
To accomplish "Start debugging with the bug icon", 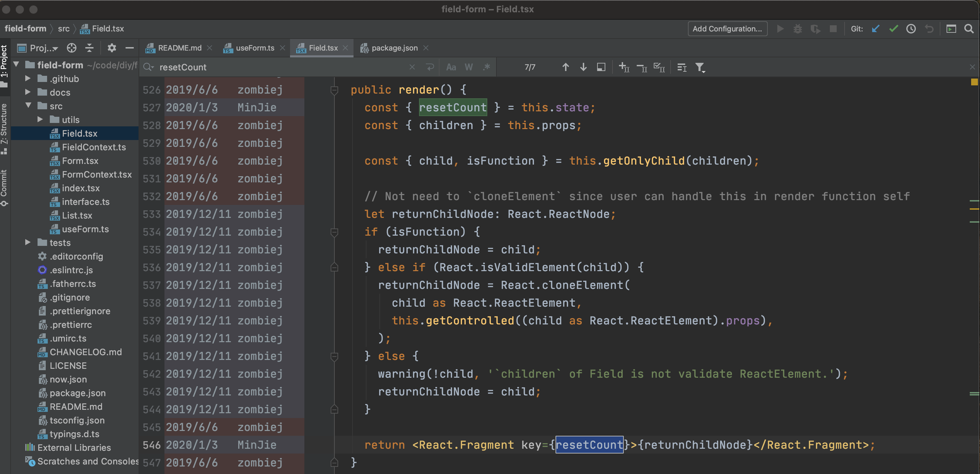I will coord(798,29).
